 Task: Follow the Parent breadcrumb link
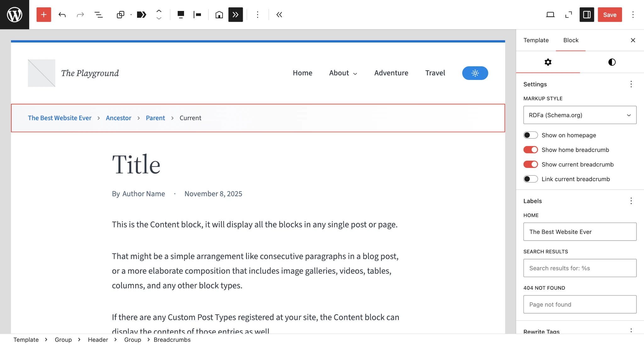155,118
